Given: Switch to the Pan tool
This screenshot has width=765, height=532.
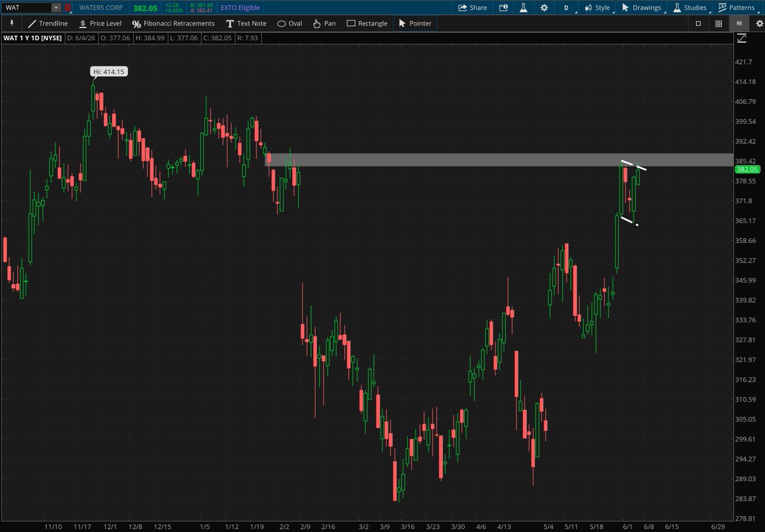Looking at the screenshot, I should tap(324, 24).
